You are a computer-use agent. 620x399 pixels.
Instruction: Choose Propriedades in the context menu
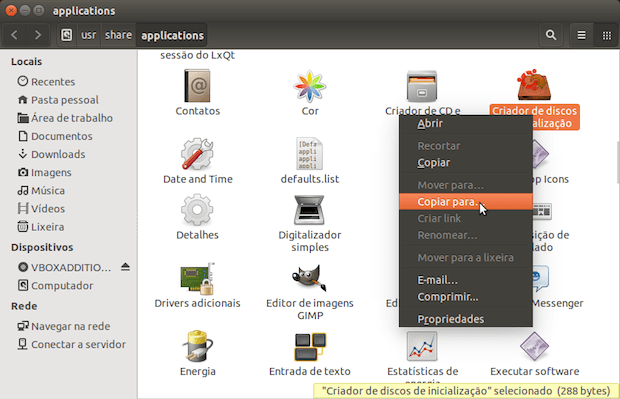(466, 319)
